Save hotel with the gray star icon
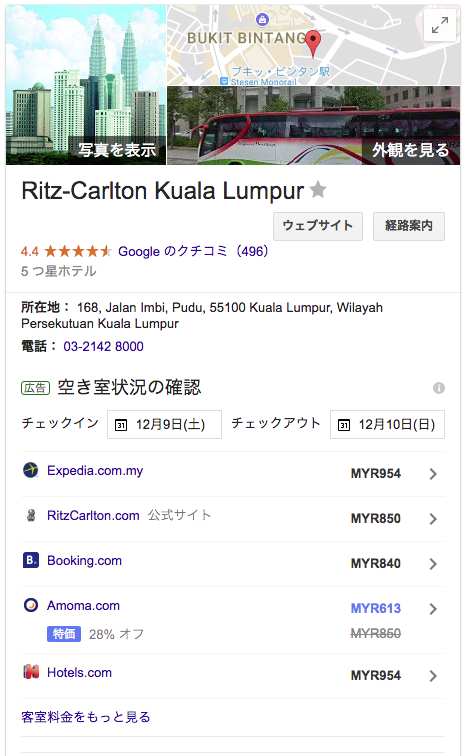Screen dimensions: 469x756 318,189
